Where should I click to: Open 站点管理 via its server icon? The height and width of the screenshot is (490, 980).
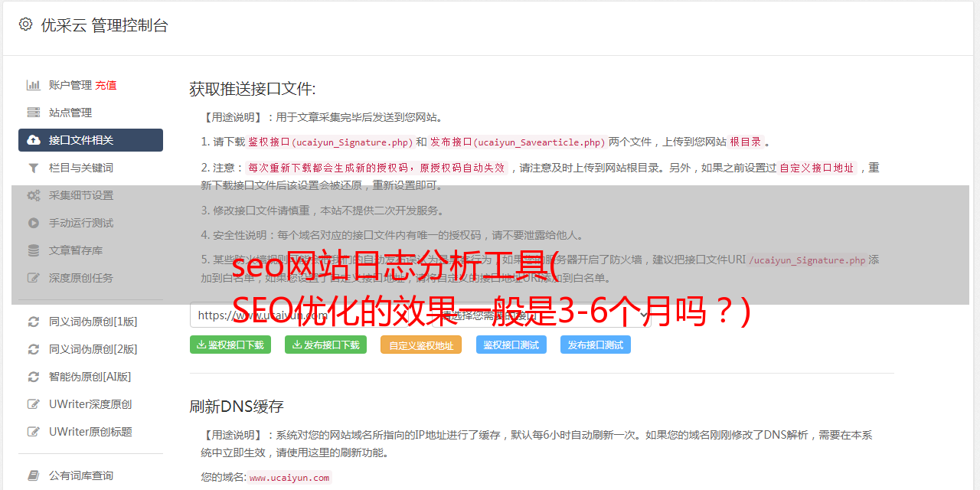tap(34, 113)
